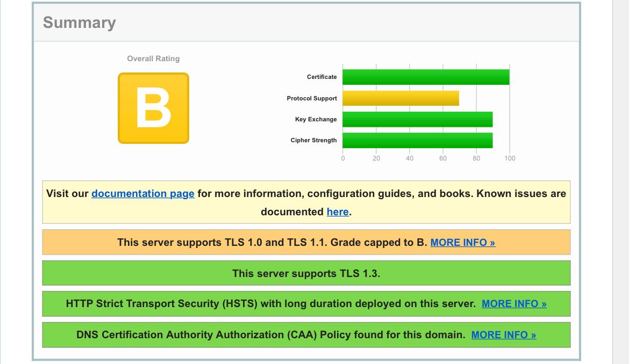
Task: Click the Certificate score bar
Action: pyautogui.click(x=425, y=77)
